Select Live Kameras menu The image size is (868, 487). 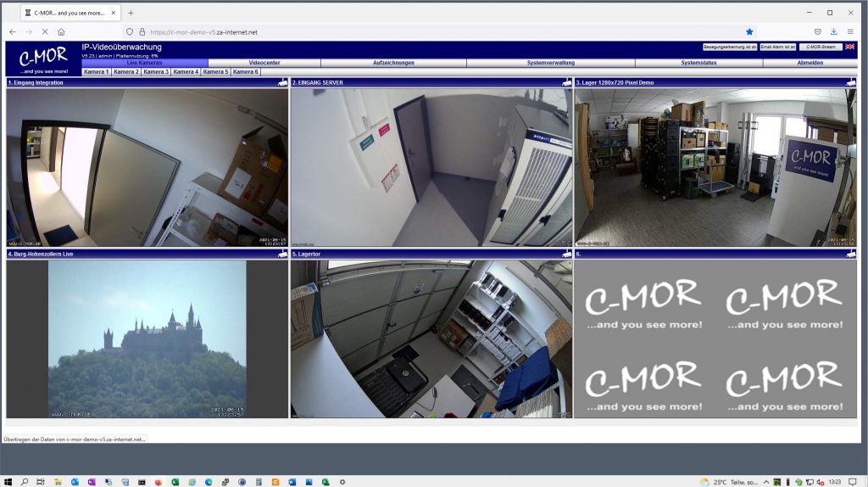144,63
